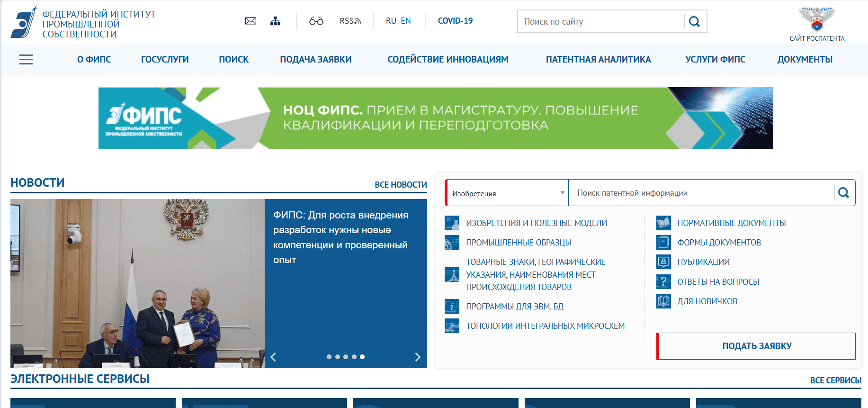Switch site language to EN
Viewport: 868px width, 408px height.
point(406,21)
